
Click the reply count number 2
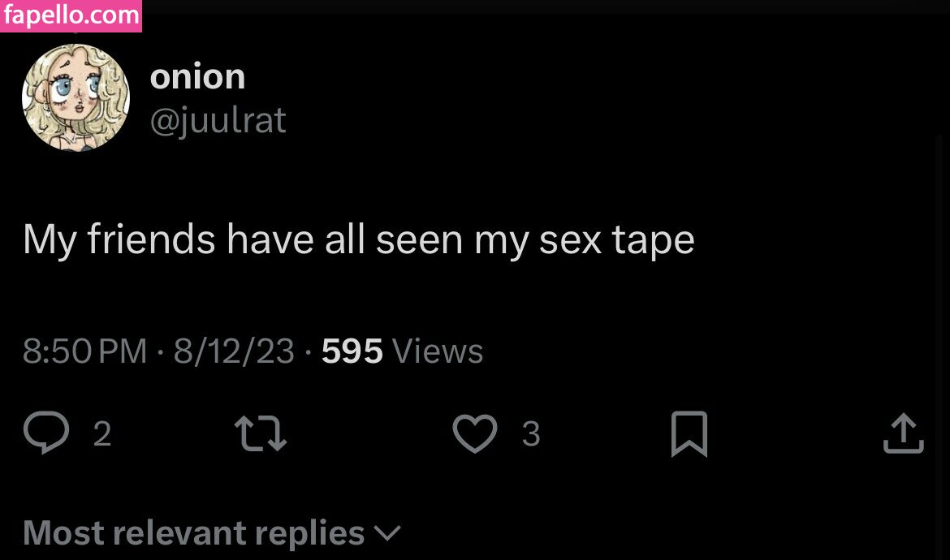(101, 434)
